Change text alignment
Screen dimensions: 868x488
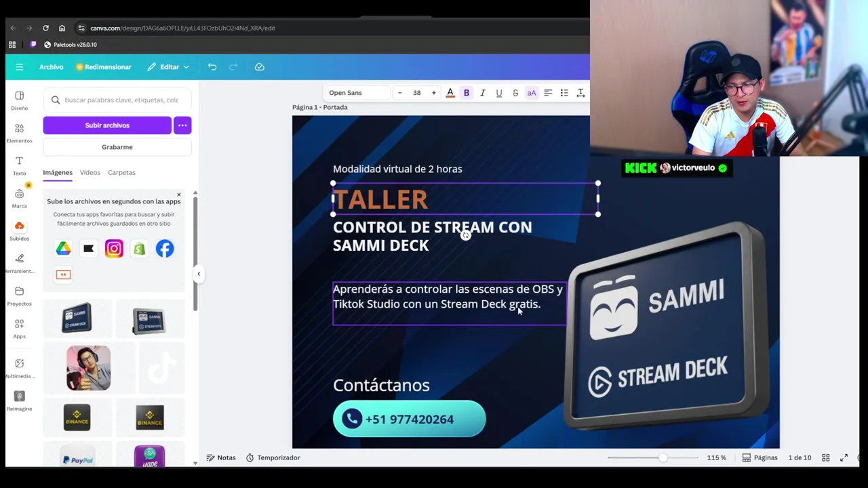point(548,93)
